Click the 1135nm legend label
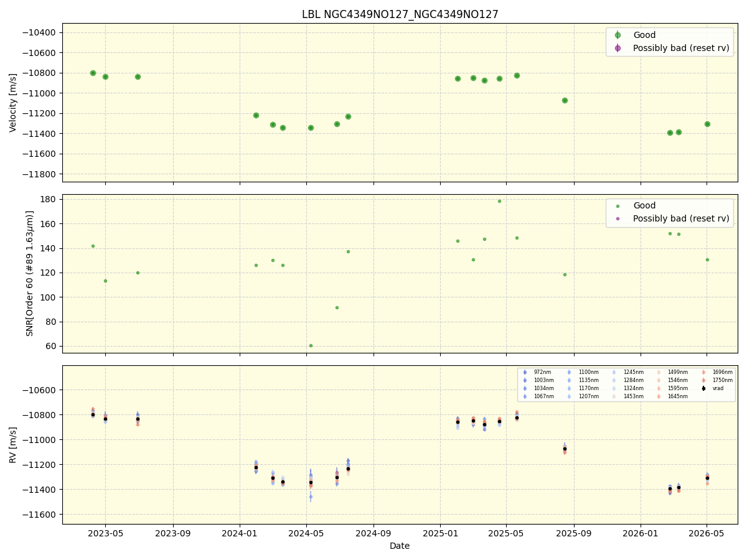 point(589,380)
